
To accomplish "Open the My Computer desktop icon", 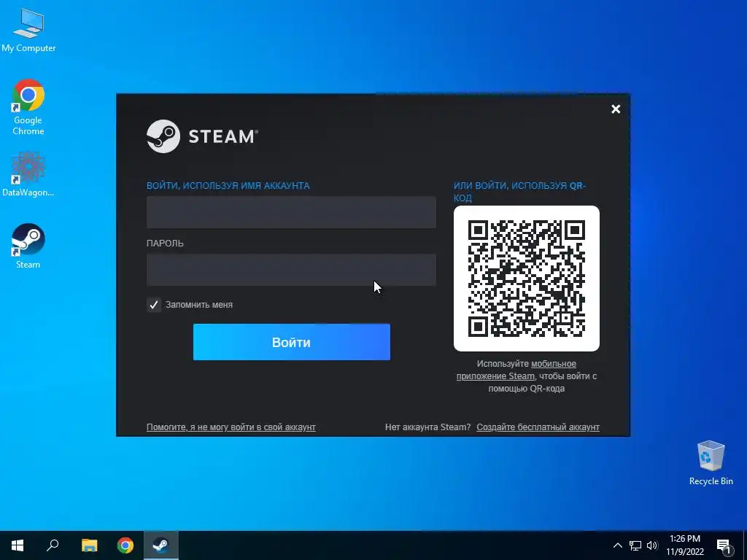I will 28,31.
